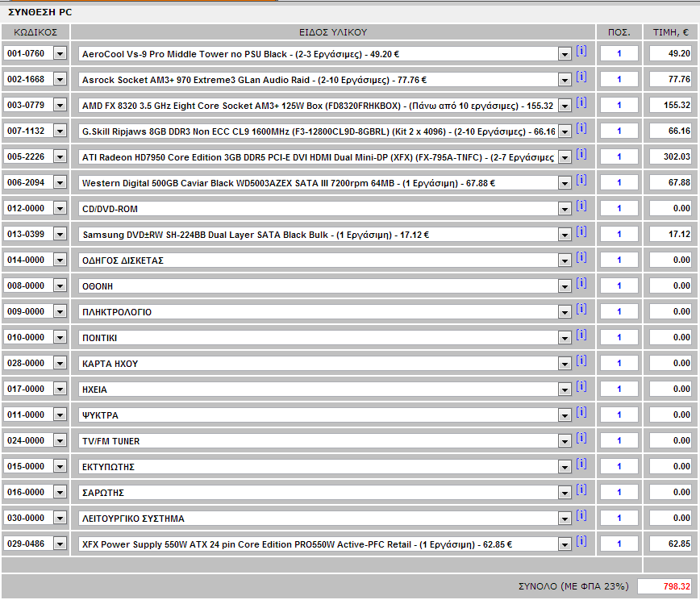700x600 pixels.
Task: Expand the ATI Radeon HD7950 product dropdown
Action: [x=565, y=157]
